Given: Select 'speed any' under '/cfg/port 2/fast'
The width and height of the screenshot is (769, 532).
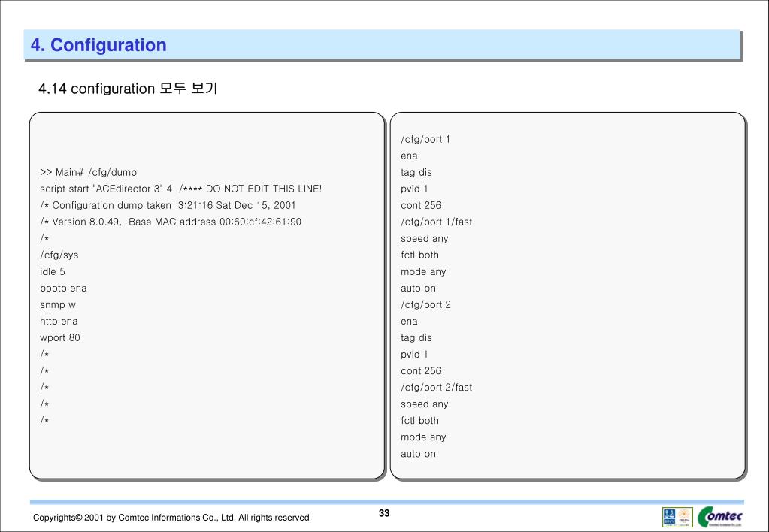Looking at the screenshot, I should [424, 404].
